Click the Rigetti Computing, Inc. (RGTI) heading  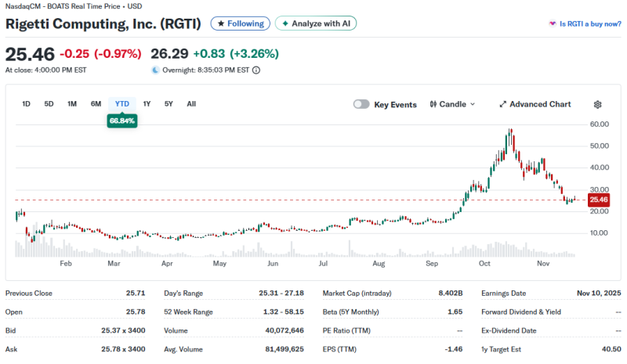click(x=103, y=23)
